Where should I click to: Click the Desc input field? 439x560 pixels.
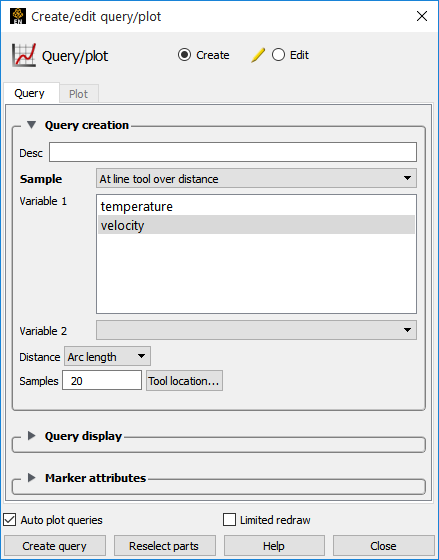[233, 152]
